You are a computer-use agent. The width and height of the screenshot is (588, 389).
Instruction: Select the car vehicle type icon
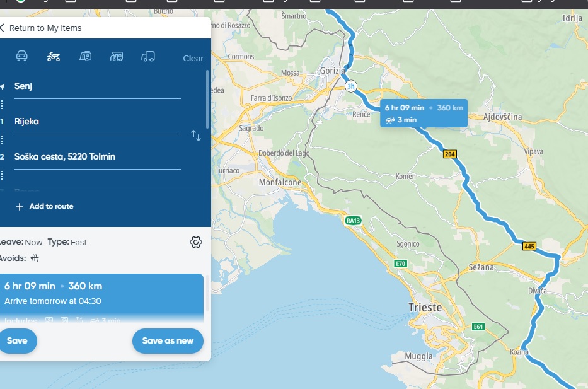coord(22,56)
